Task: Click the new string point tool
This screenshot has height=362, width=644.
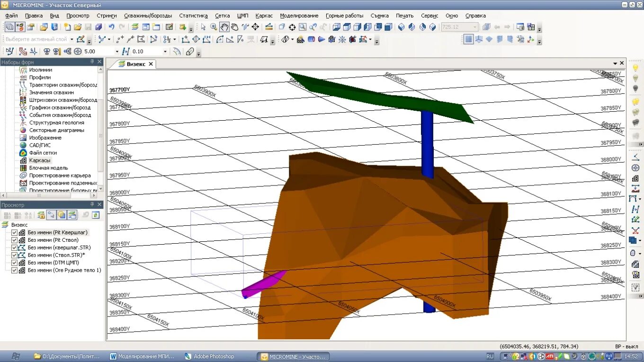Action: point(120,39)
